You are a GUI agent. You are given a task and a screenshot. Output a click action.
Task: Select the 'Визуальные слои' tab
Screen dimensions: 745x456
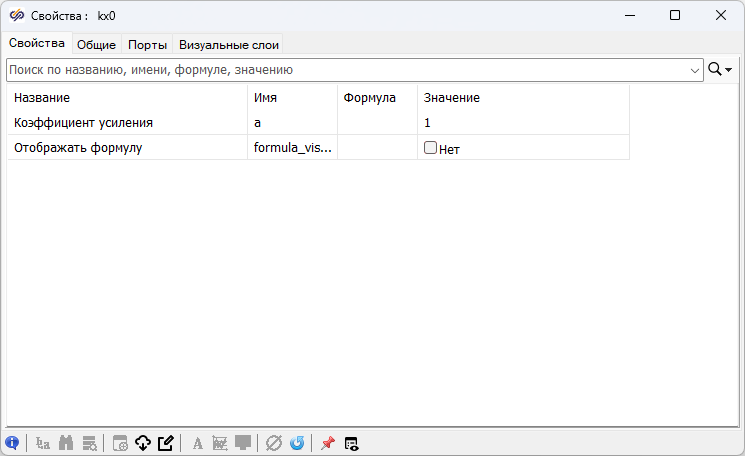229,44
